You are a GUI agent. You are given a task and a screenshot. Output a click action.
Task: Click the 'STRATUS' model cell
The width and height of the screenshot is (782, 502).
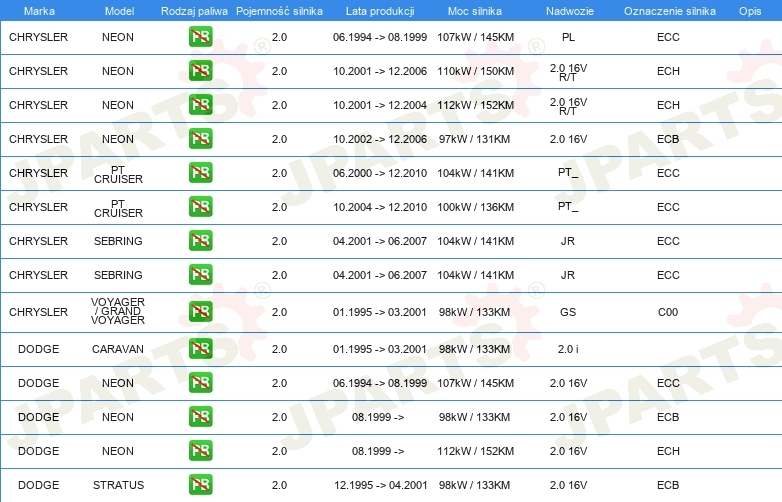[x=118, y=485]
